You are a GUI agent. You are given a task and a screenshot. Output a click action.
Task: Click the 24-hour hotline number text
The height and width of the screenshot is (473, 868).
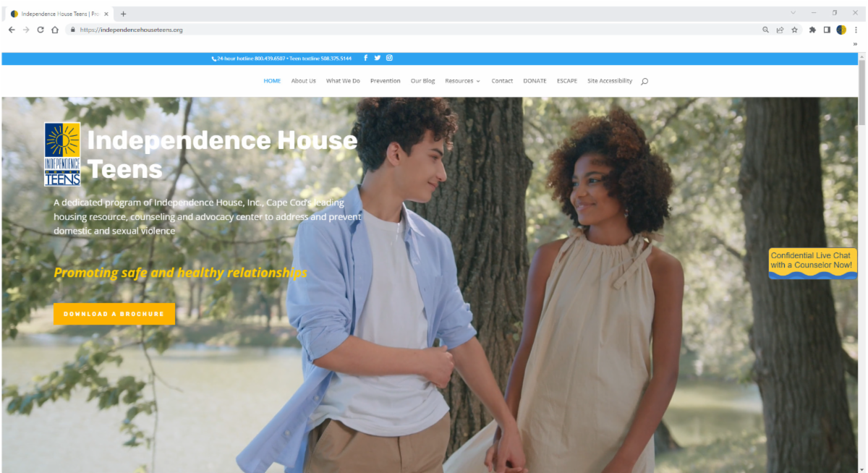250,59
